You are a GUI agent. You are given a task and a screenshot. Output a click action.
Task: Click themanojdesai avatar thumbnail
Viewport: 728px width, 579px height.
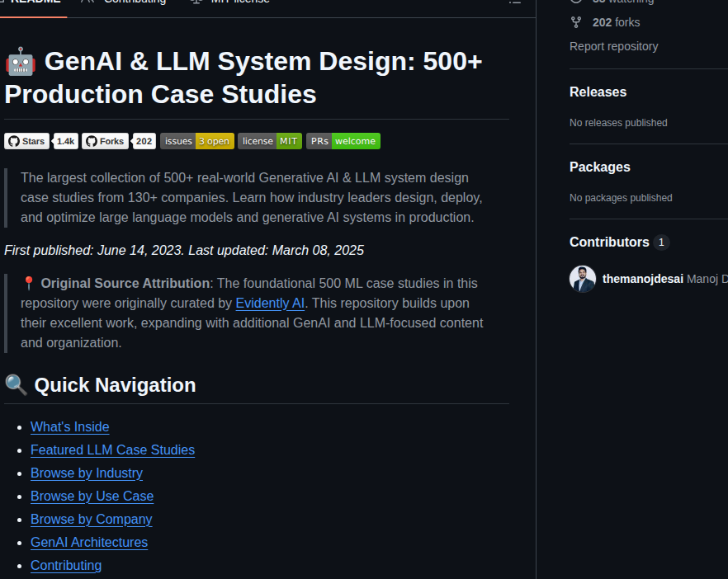click(583, 279)
